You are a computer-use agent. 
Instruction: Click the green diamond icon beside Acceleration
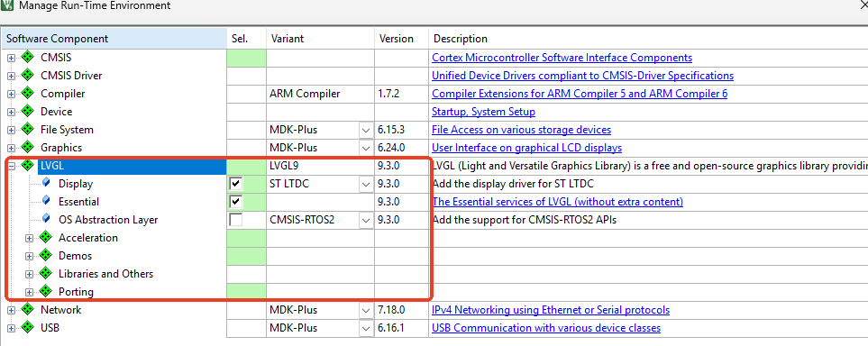(x=45, y=238)
